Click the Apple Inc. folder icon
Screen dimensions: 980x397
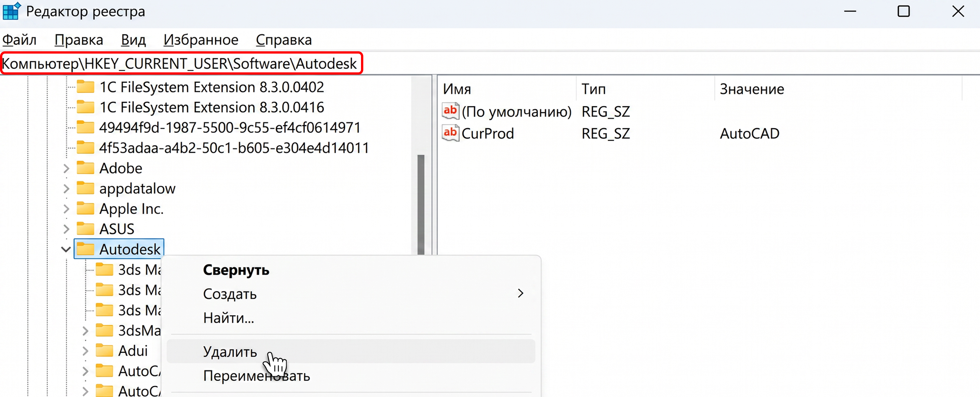click(x=85, y=208)
